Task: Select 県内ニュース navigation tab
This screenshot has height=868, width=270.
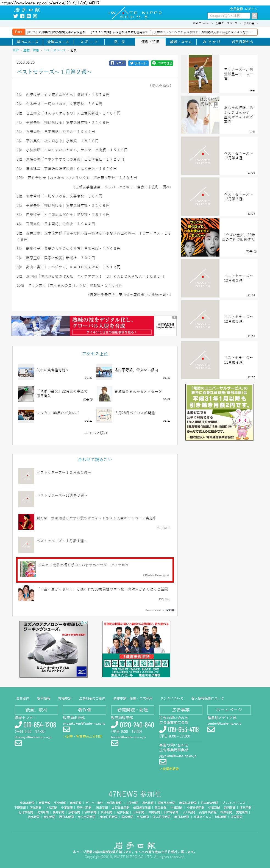Action: (x=28, y=42)
